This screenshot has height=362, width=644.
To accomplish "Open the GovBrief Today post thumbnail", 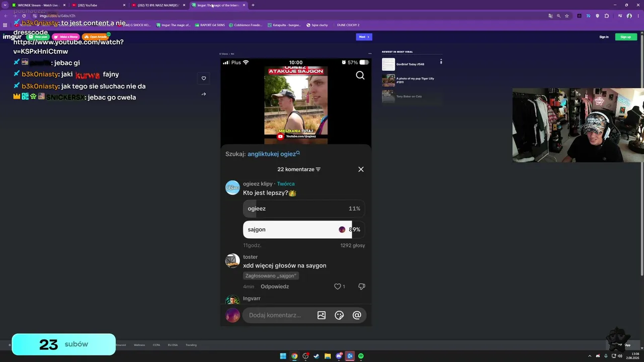I will [388, 64].
